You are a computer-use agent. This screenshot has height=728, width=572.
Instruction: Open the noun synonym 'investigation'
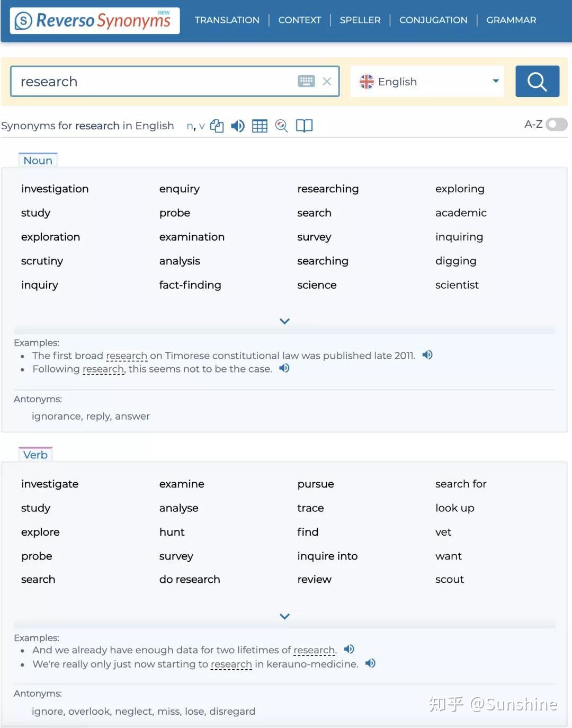point(55,189)
